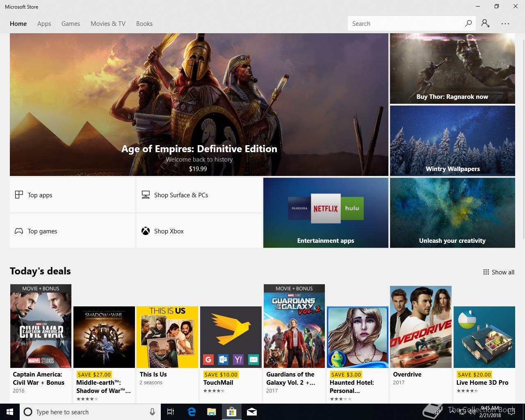Open the See more ellipsis menu
This screenshot has height=420, width=525.
[505, 24]
